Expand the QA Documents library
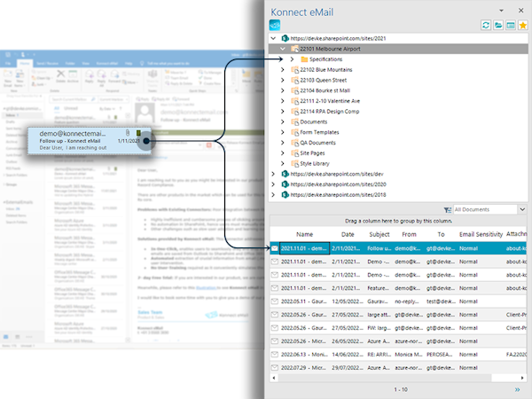 [283, 143]
